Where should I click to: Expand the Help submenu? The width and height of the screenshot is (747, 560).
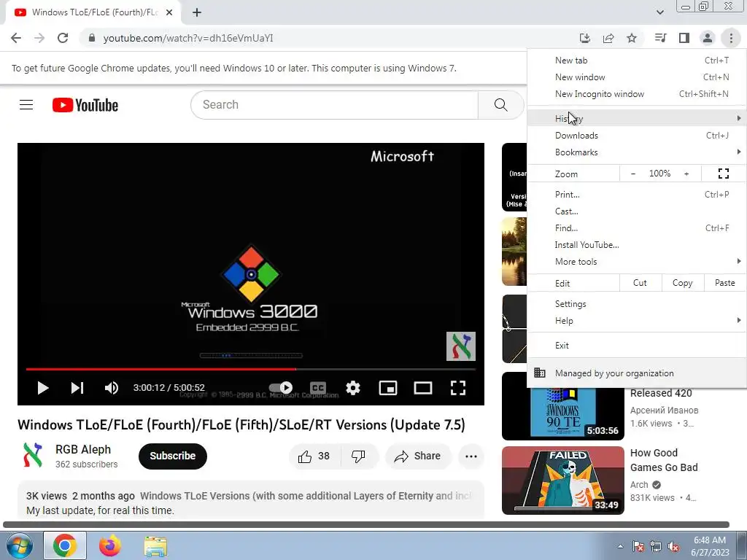pos(636,321)
